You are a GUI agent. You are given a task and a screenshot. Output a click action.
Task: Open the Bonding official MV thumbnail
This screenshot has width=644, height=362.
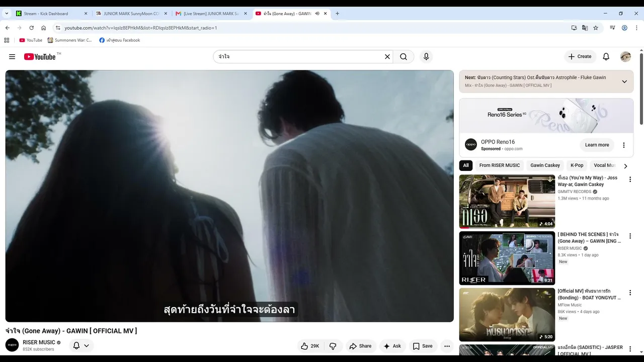(507, 315)
